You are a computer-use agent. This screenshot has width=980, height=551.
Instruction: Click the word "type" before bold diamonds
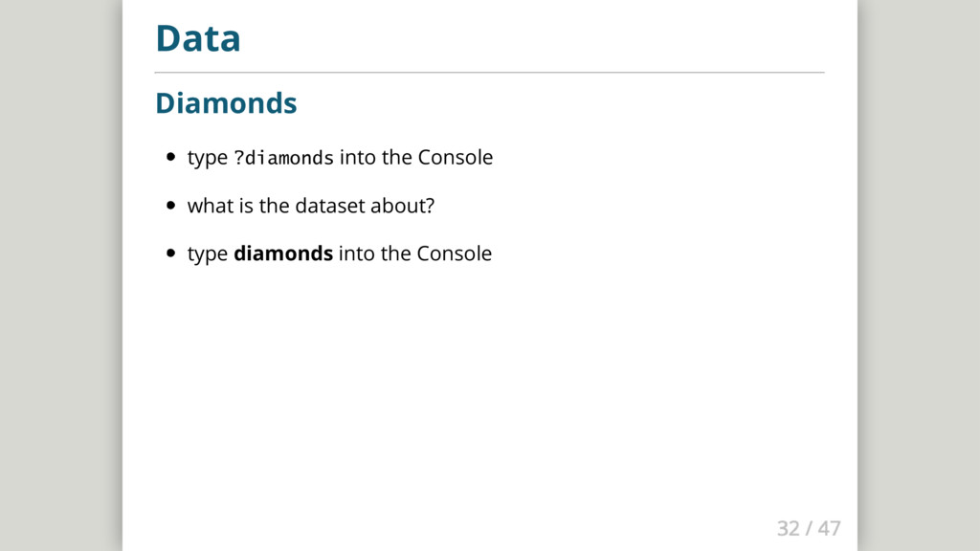(208, 254)
